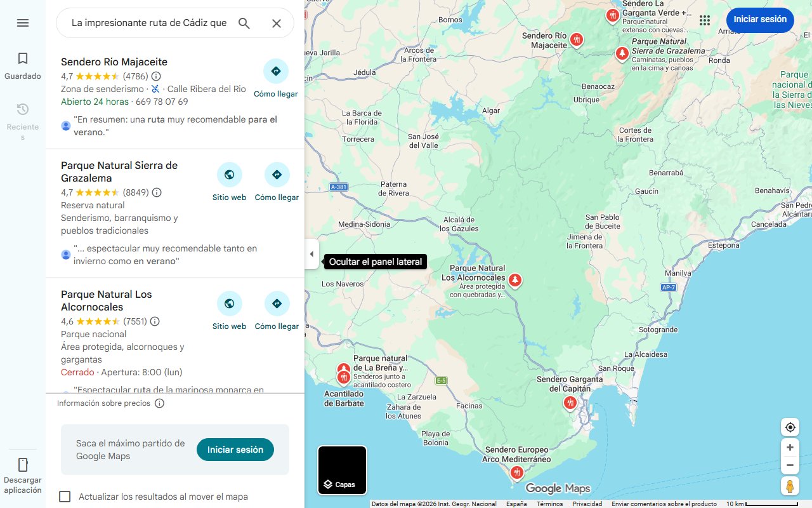Toggle Actualizar los resultados al mover el mapa

[x=65, y=497]
